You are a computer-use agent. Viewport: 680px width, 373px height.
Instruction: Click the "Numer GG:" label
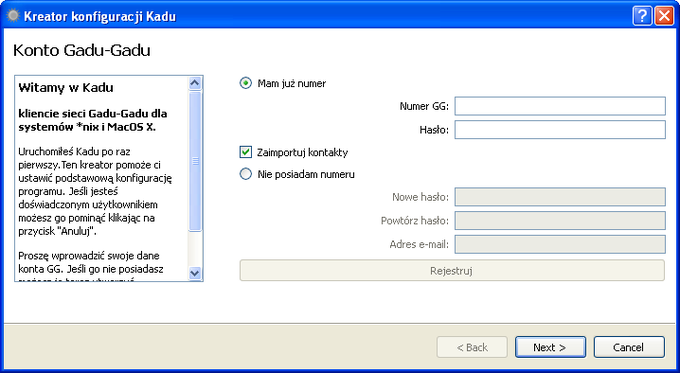click(424, 106)
